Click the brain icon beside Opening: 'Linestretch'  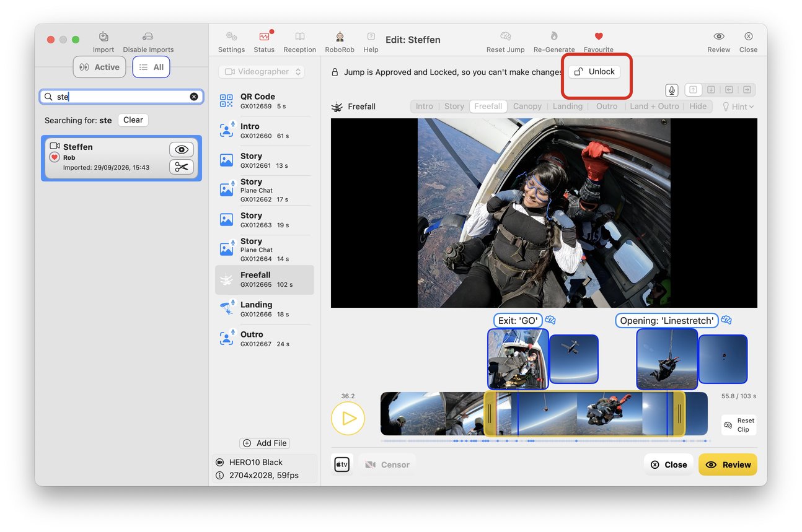726,320
